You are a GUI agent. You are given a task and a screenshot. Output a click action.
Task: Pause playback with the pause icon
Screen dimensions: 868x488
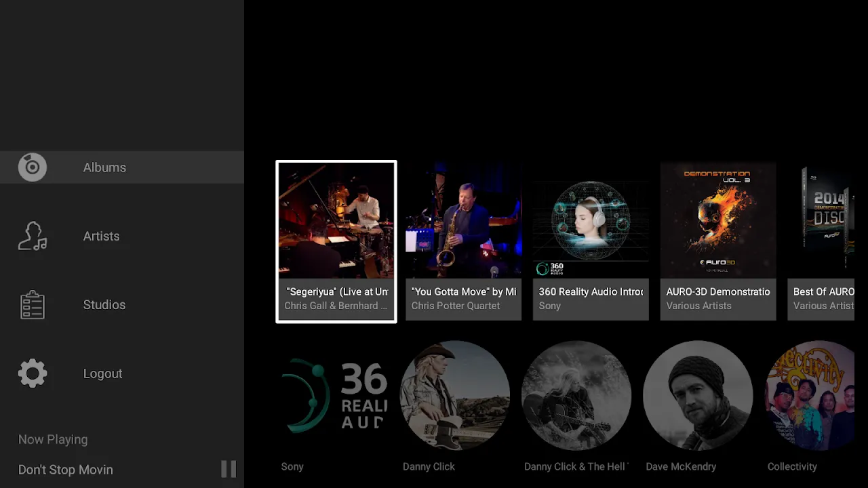point(229,469)
